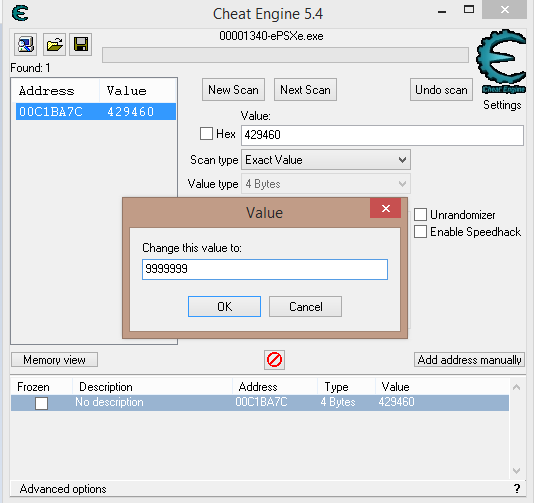Click the Undo scan button
The width and height of the screenshot is (534, 503).
tap(441, 90)
